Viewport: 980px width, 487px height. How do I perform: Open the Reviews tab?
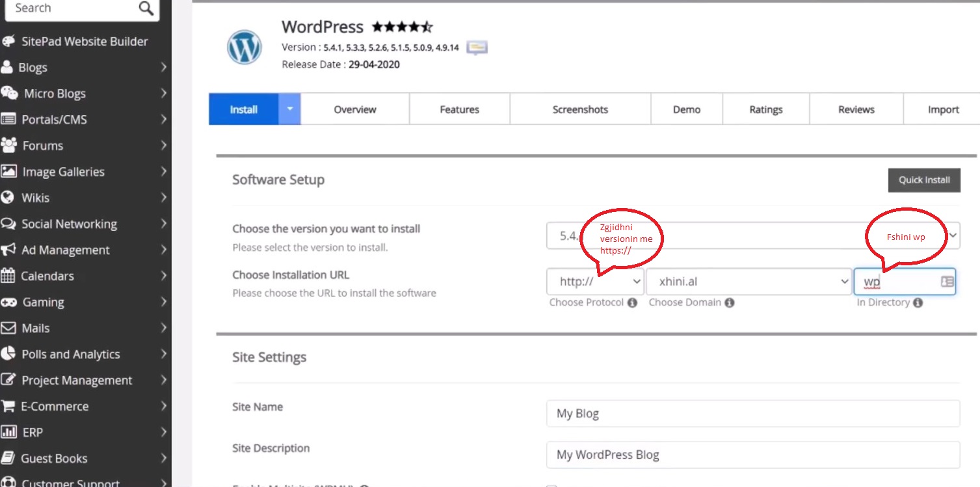click(x=856, y=109)
